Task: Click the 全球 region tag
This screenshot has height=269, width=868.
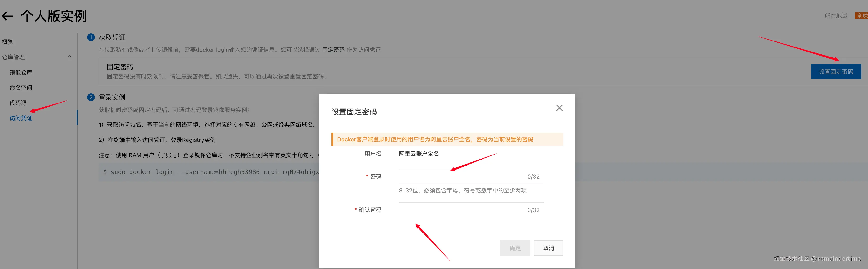Action: coord(861,16)
